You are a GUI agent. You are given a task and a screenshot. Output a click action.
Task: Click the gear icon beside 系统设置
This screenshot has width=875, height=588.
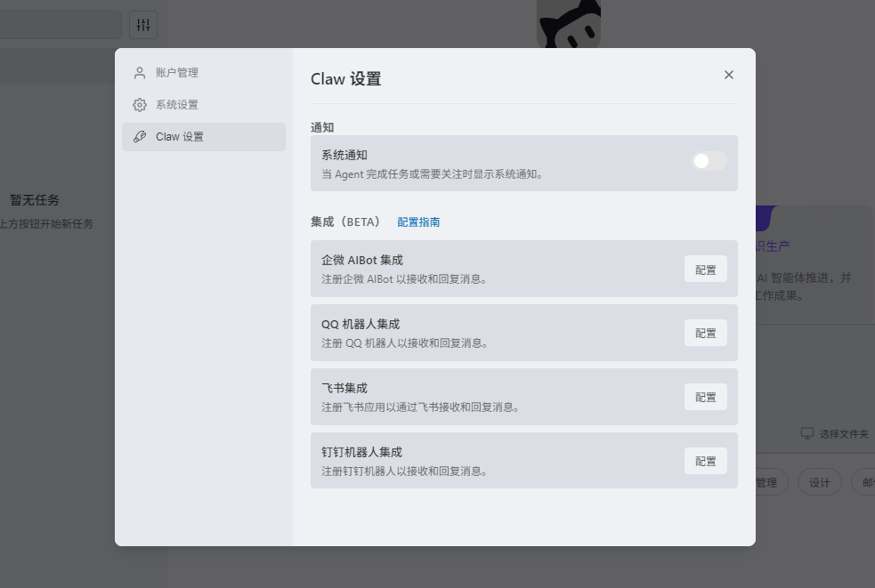[x=140, y=105]
